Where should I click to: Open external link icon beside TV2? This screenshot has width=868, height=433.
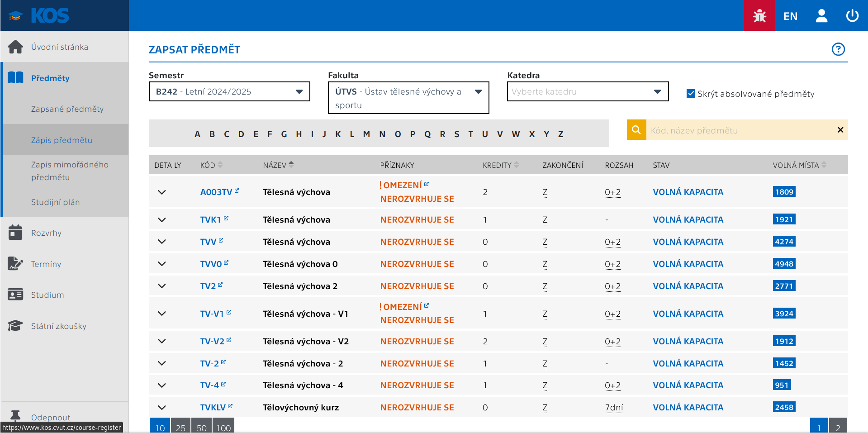[220, 285]
